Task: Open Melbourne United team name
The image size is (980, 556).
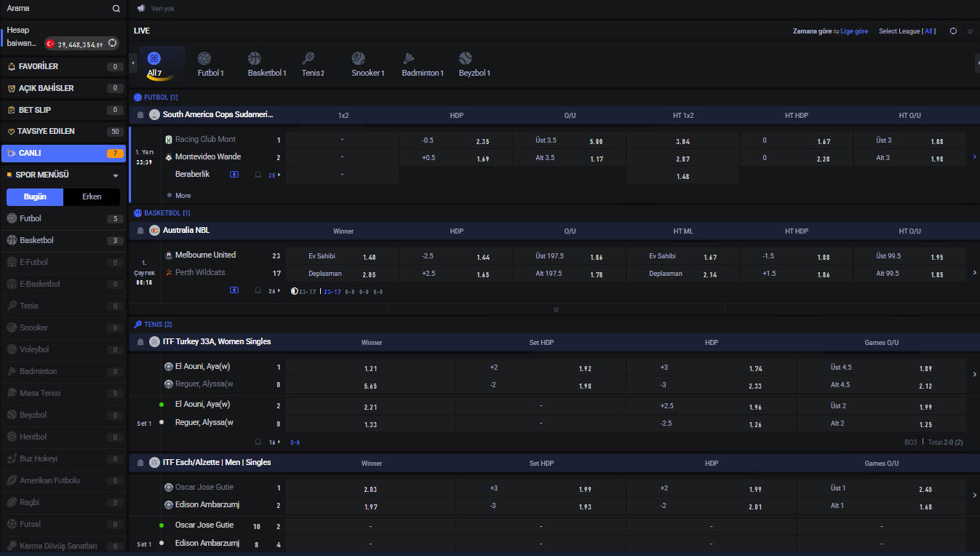Action: click(205, 255)
